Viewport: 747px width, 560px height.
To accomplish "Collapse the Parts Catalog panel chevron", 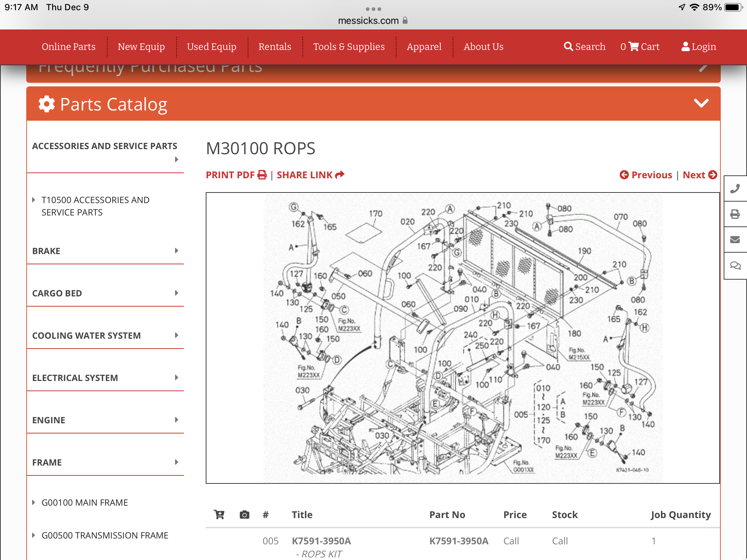I will pyautogui.click(x=701, y=103).
